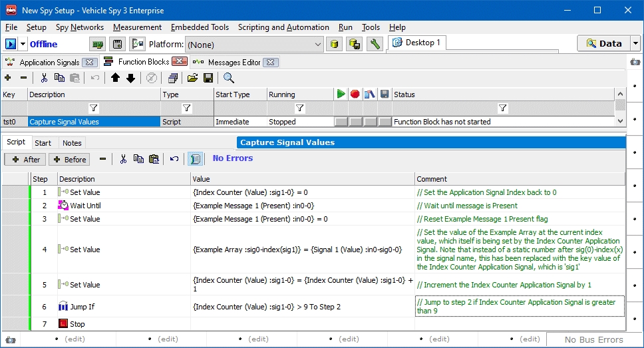Click the save floppy icon in Function Blocks toolbar

[x=208, y=78]
